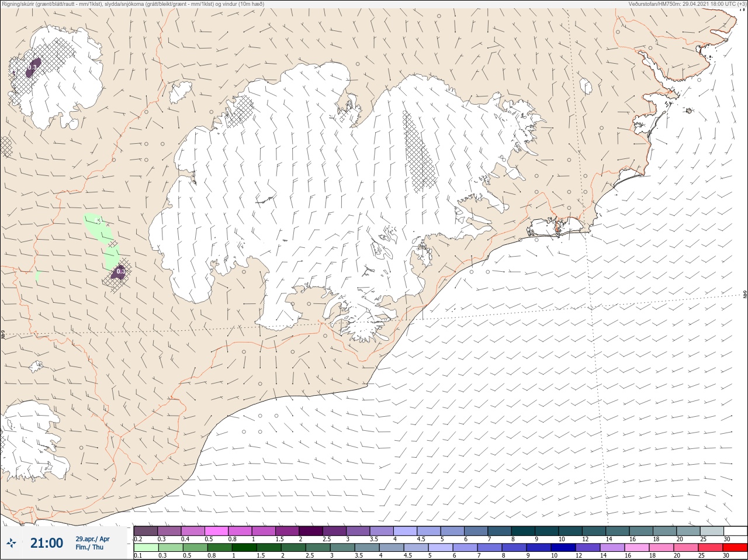Image resolution: width=748 pixels, height=560 pixels.
Task: Click the dark mauve 0.2 swatch, top legend row
Action: [146, 531]
